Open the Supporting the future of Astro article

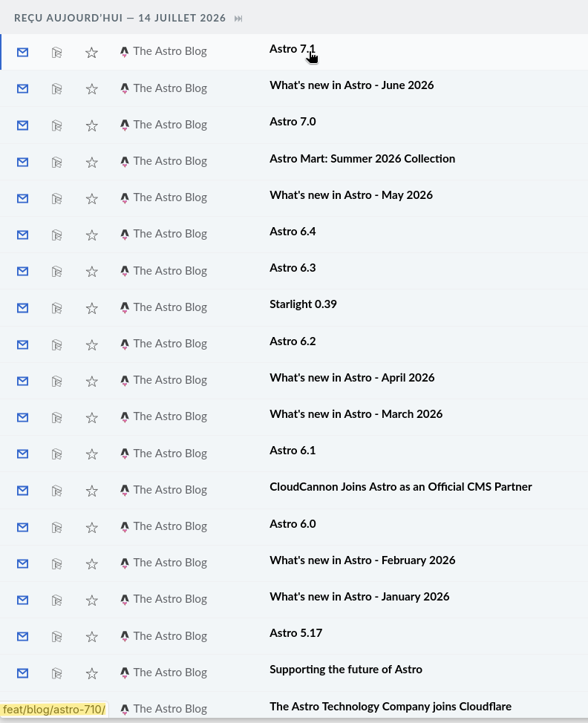pos(346,670)
